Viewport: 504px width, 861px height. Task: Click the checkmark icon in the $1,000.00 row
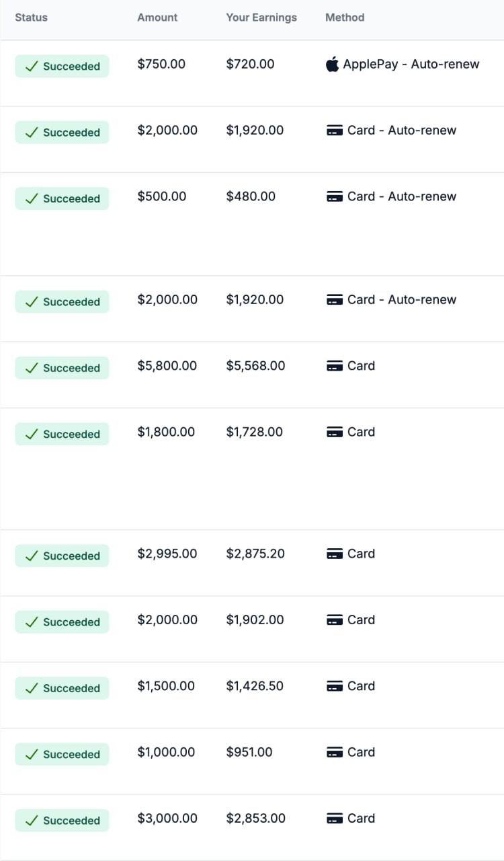pyautogui.click(x=31, y=755)
